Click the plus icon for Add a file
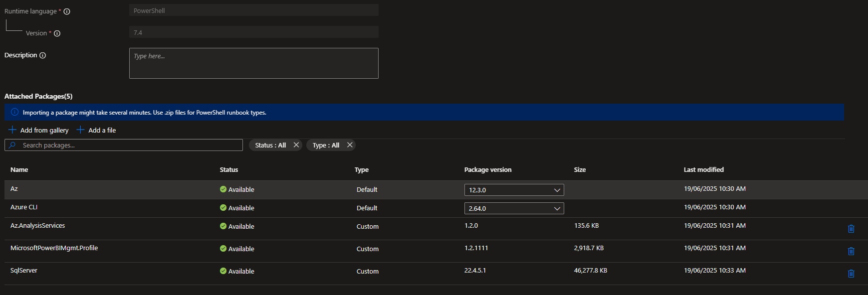Viewport: 868px width, 295px height. (80, 130)
